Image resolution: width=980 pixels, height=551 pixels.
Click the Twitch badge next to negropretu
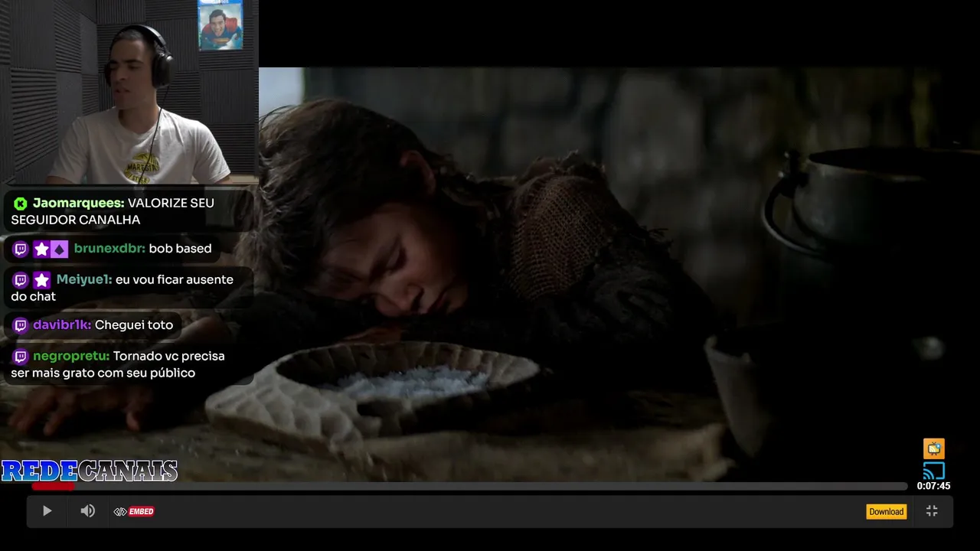coord(21,357)
